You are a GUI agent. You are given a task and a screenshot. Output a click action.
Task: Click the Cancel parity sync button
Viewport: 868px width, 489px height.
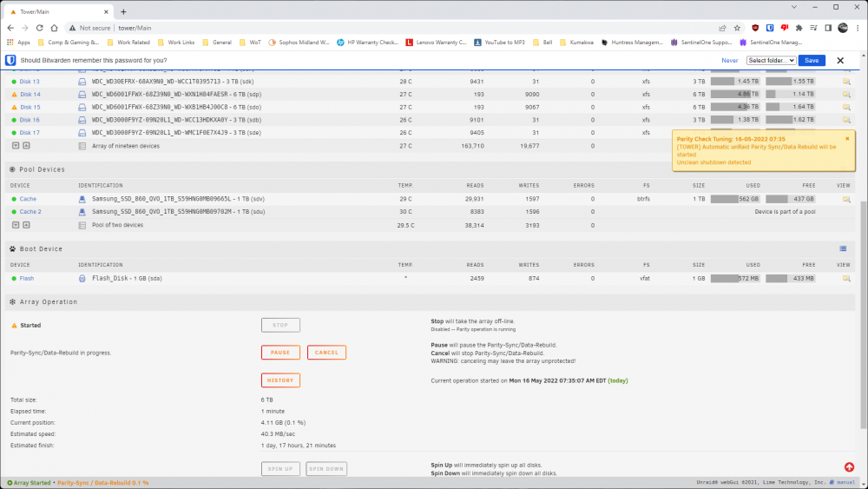tap(326, 353)
